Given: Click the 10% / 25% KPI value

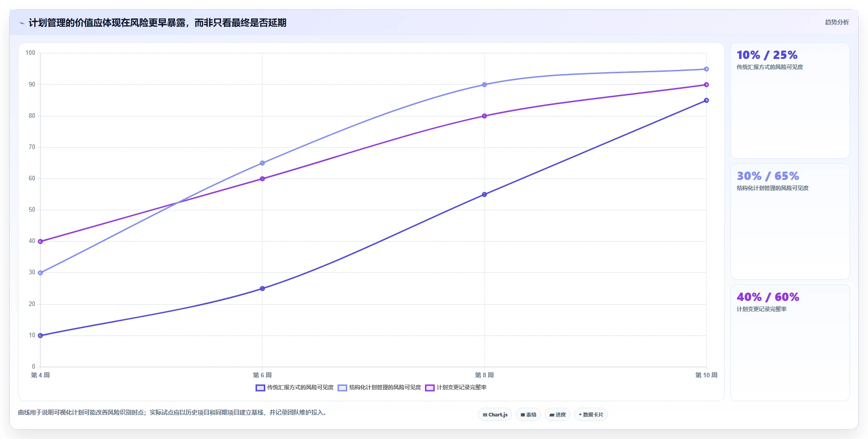Looking at the screenshot, I should click(x=767, y=55).
